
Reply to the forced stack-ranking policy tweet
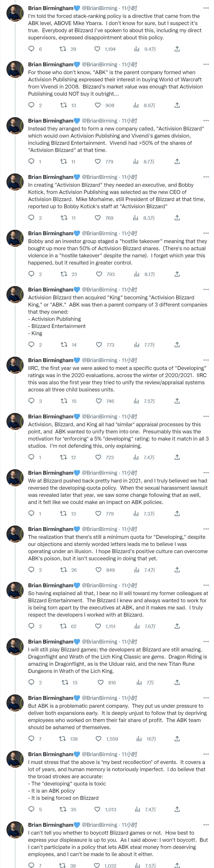(31, 49)
